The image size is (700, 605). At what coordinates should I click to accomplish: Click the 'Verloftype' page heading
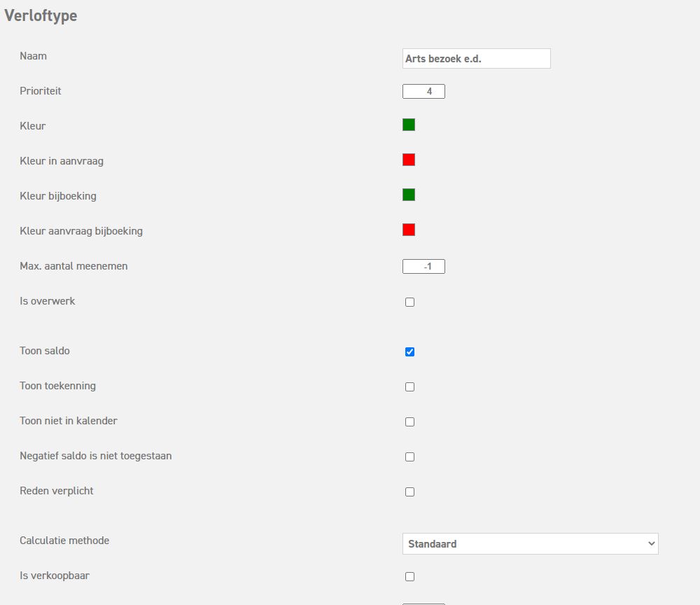tap(41, 16)
